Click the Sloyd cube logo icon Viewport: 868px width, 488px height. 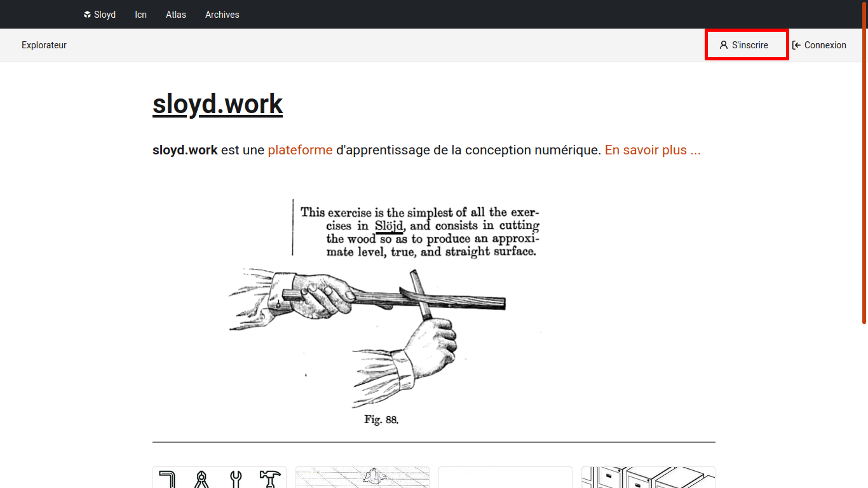pyautogui.click(x=87, y=15)
